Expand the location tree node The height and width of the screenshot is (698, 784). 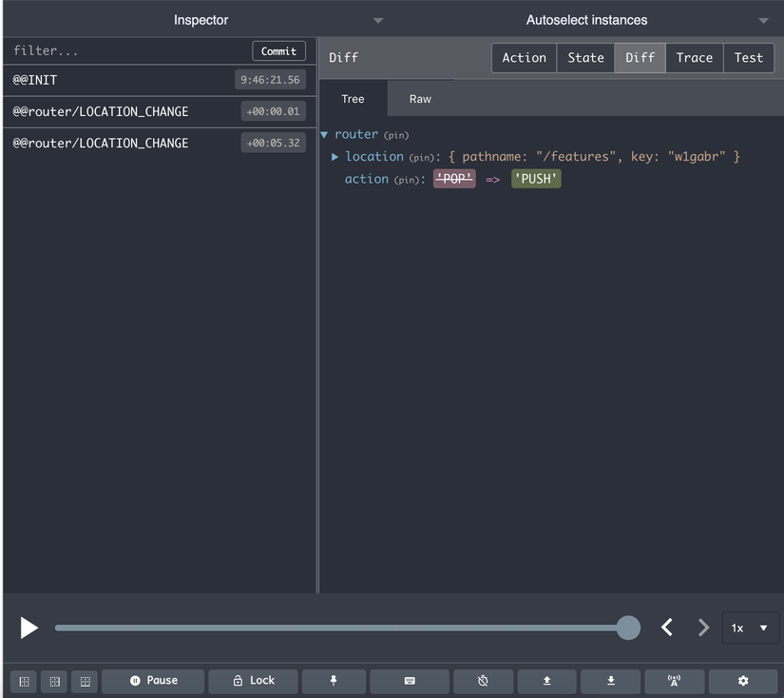click(x=335, y=157)
